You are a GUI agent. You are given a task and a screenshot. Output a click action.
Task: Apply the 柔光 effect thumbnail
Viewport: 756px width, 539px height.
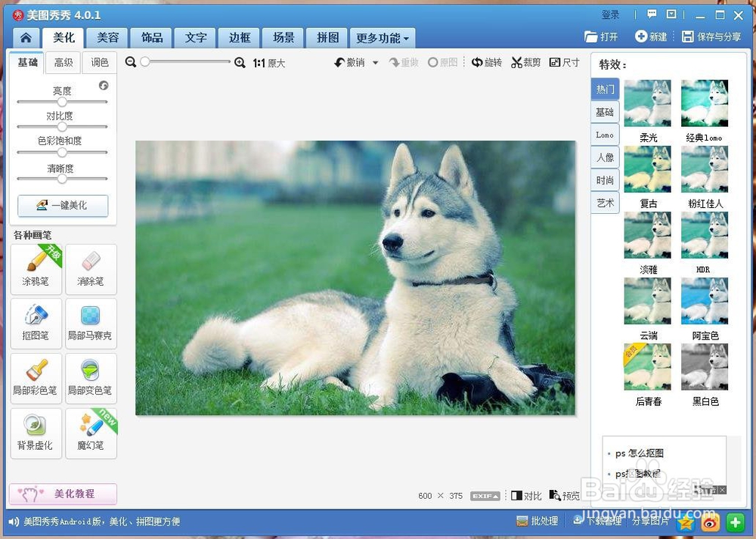tap(648, 103)
